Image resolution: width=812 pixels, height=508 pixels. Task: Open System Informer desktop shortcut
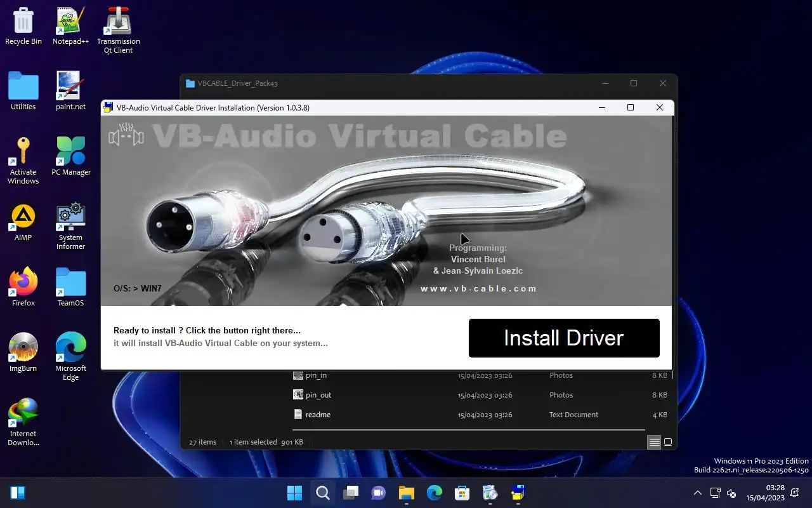click(70, 227)
